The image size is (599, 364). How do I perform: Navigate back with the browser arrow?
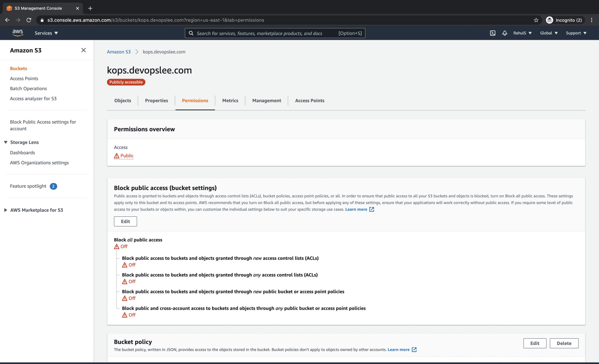(7, 20)
